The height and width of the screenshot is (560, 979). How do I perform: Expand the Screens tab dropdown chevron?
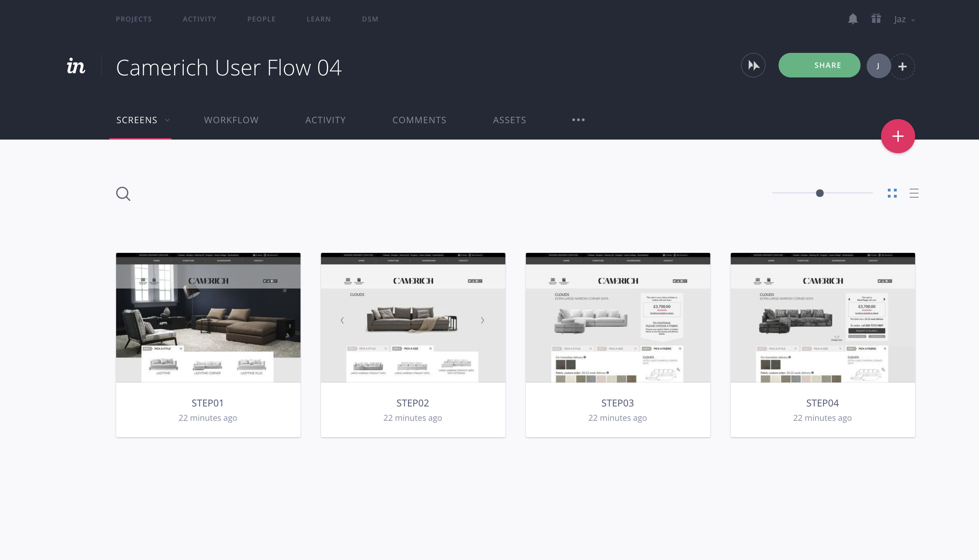pos(167,120)
